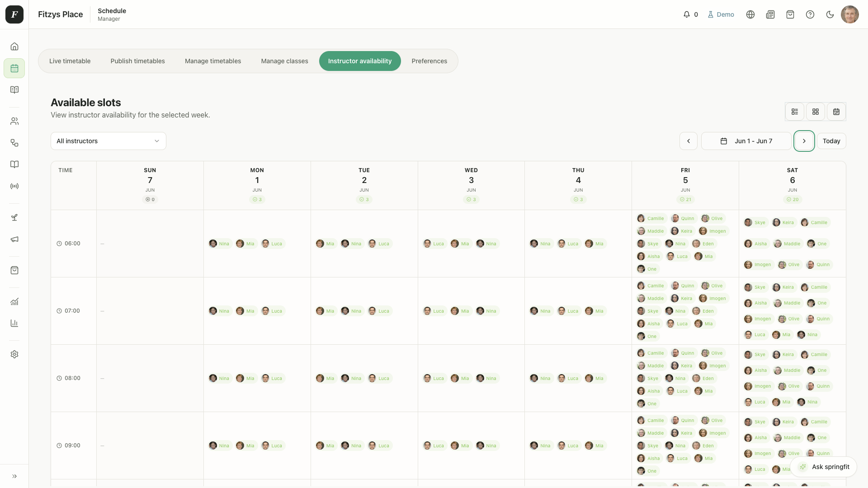This screenshot has width=868, height=488.
Task: Open Ask springfit assistant
Action: [824, 467]
